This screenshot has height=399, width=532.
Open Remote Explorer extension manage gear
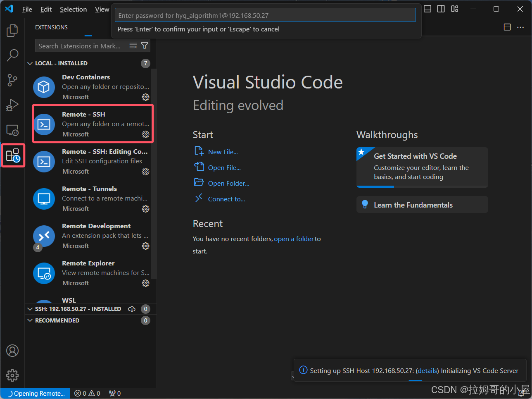click(145, 283)
